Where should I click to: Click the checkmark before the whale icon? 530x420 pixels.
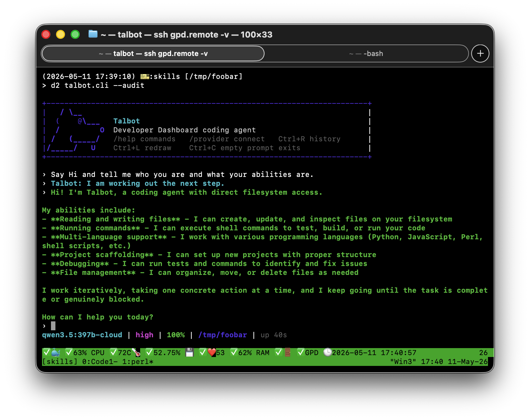pyautogui.click(x=47, y=353)
